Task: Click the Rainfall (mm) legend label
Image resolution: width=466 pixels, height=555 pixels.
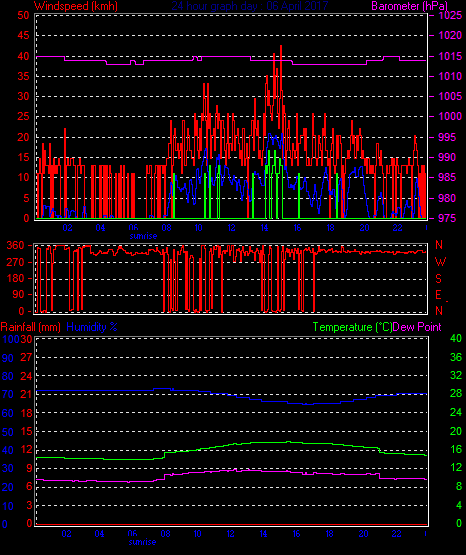Action: coord(30,327)
